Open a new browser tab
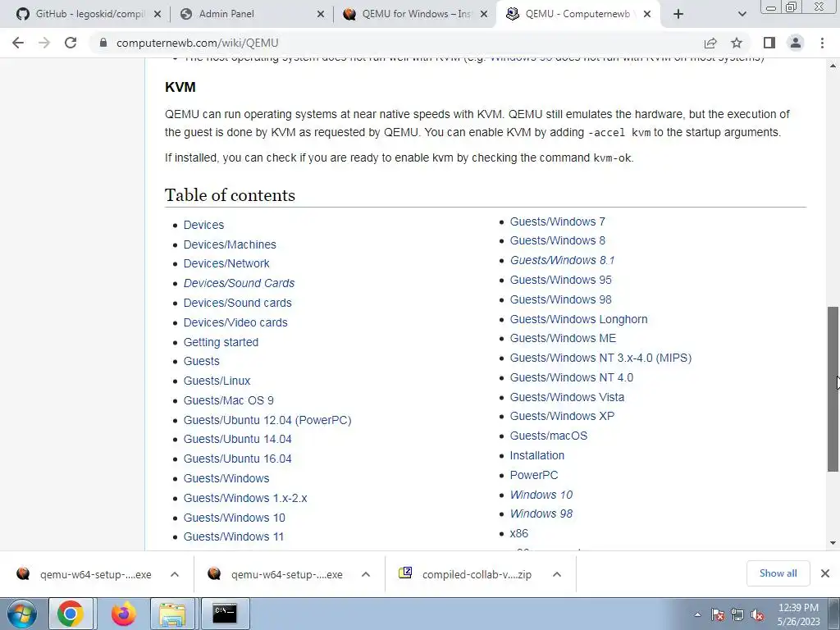The image size is (840, 630). [678, 14]
